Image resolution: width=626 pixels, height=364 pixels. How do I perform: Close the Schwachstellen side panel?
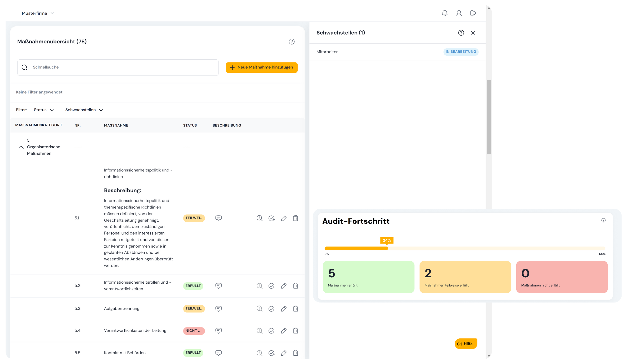click(473, 33)
